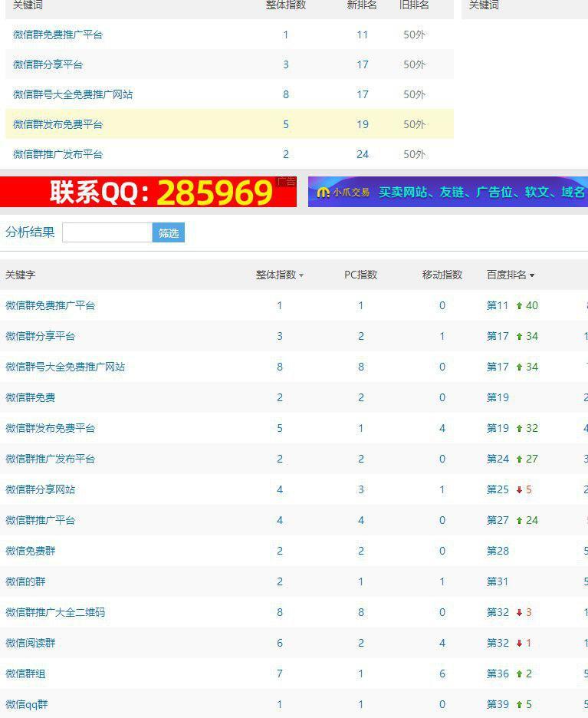The width and height of the screenshot is (588, 718).
Task: Open the 微信免费群 keyword link
Action: point(30,551)
